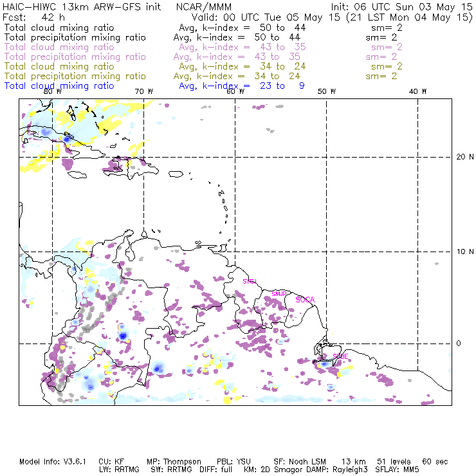Click the 60 W longitude label
Viewport: 476px width, 476px height.
point(235,91)
